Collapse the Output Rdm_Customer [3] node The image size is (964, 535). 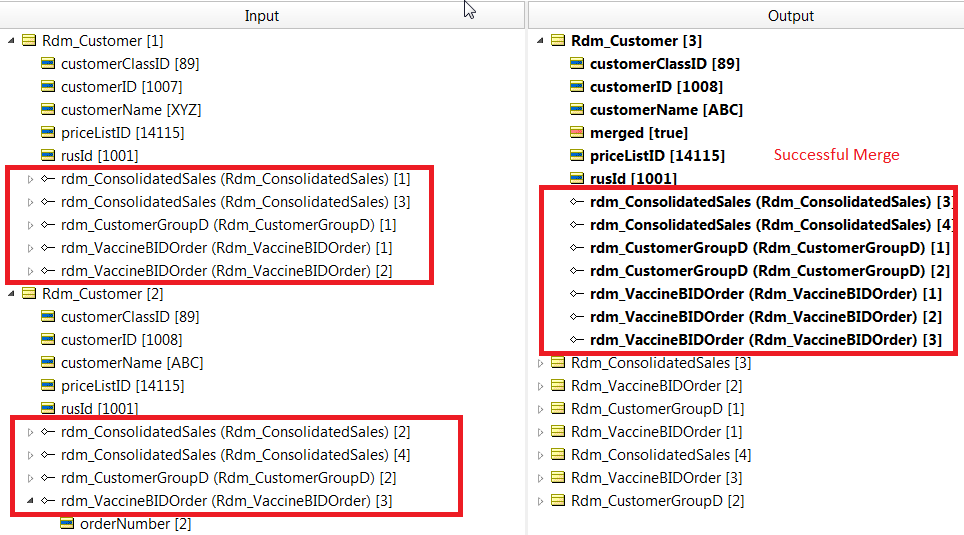tap(540, 41)
